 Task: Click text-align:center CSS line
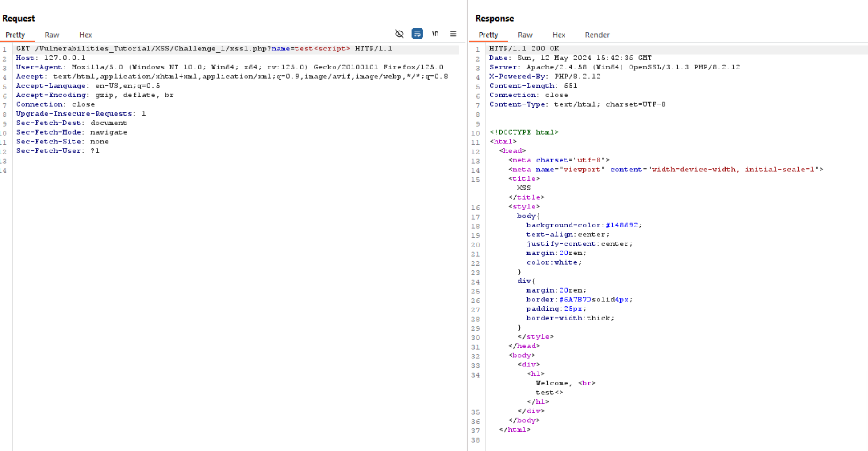pos(568,235)
